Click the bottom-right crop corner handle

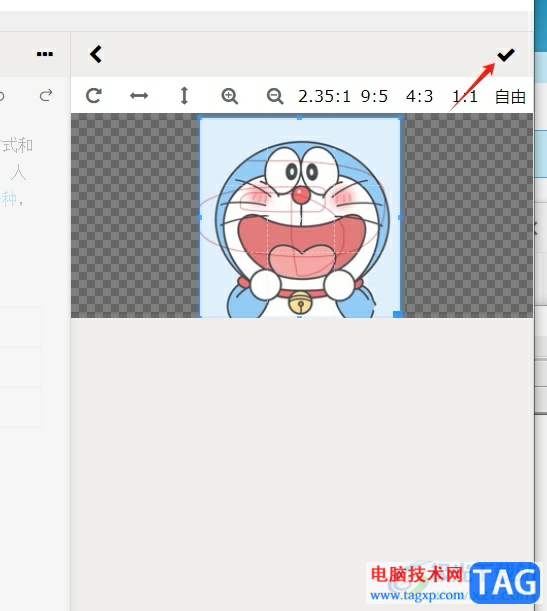pos(398,314)
